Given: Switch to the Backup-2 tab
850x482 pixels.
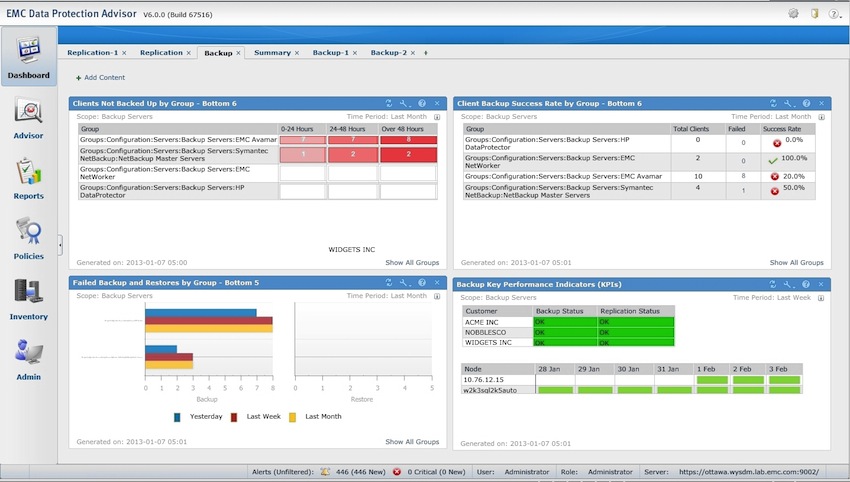Looking at the screenshot, I should 389,53.
